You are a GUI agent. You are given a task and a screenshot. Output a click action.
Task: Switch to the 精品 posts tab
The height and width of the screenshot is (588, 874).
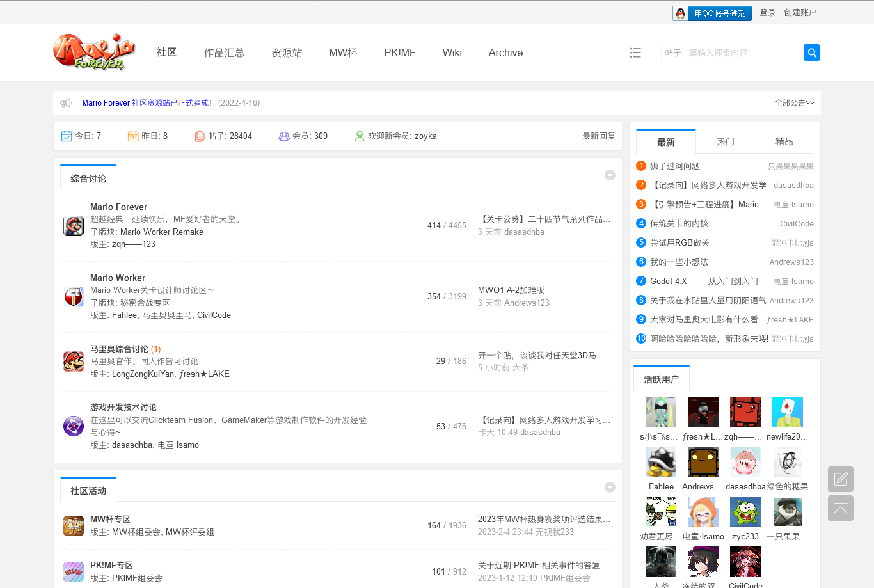pos(784,141)
